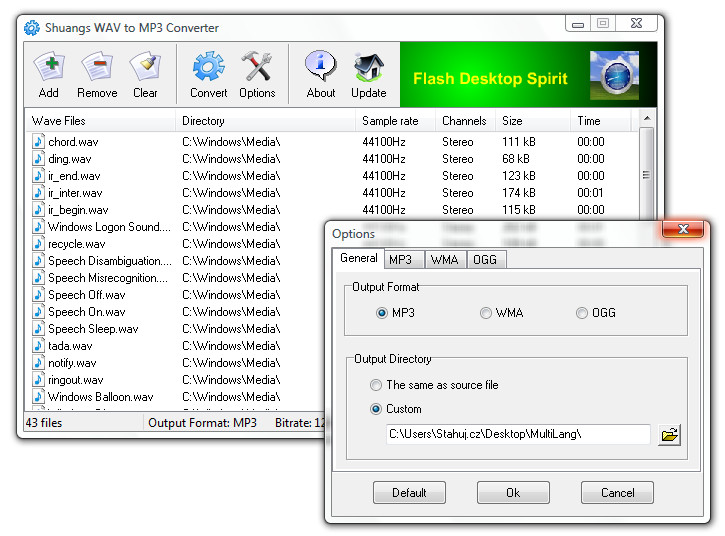Click the app gear icon in title bar
Screen dimensions: 725x536
coord(31,28)
